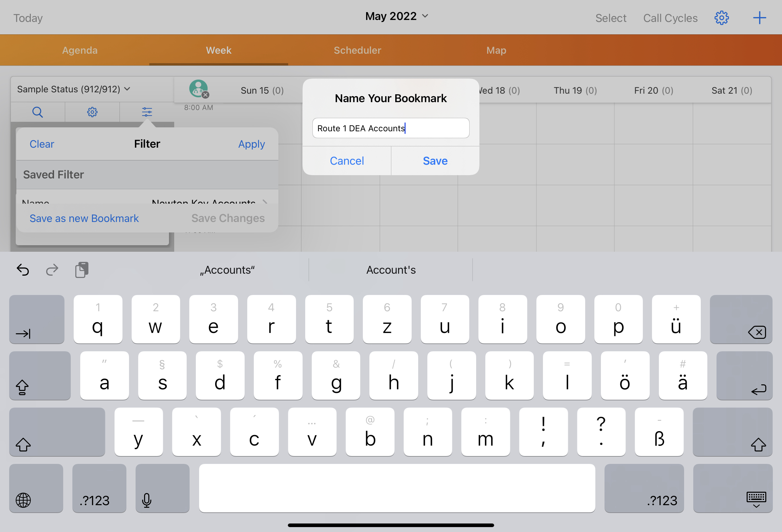Switch to the Scheduler tab
The image size is (782, 532).
(357, 50)
